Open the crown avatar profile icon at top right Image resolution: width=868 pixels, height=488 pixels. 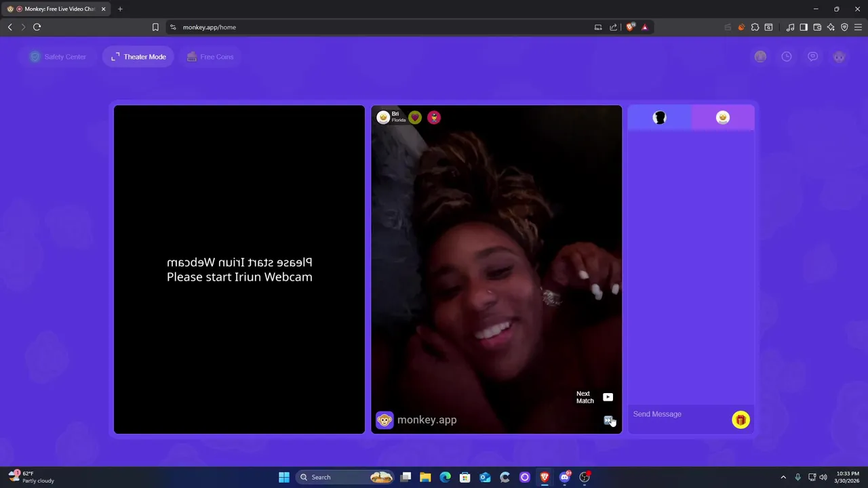[x=760, y=57]
